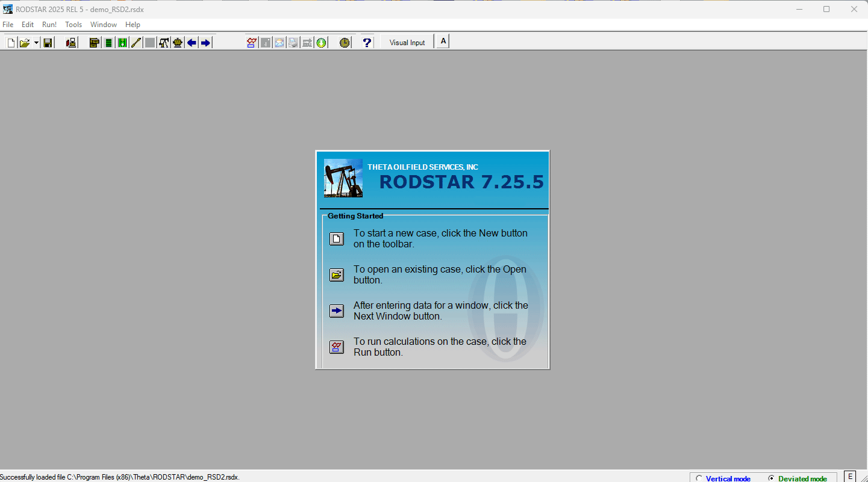The image size is (868, 482).
Task: Go to next window with toolbar right arrow
Action: [205, 43]
